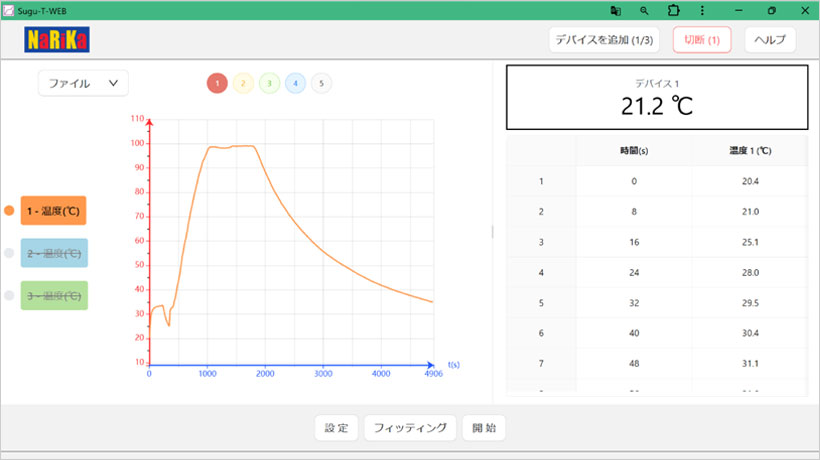The width and height of the screenshot is (820, 460).
Task: Toggle the orange dot for series 1
Action: tap(10, 211)
